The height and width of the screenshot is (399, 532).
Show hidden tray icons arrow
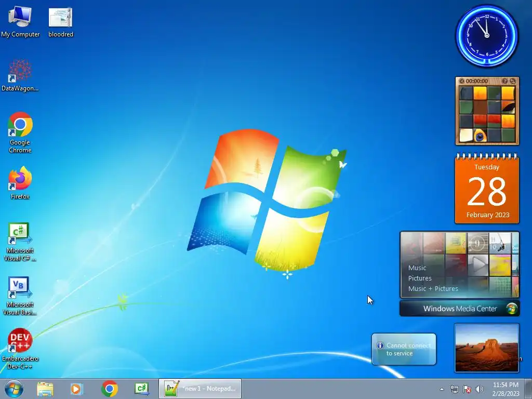[x=442, y=389]
